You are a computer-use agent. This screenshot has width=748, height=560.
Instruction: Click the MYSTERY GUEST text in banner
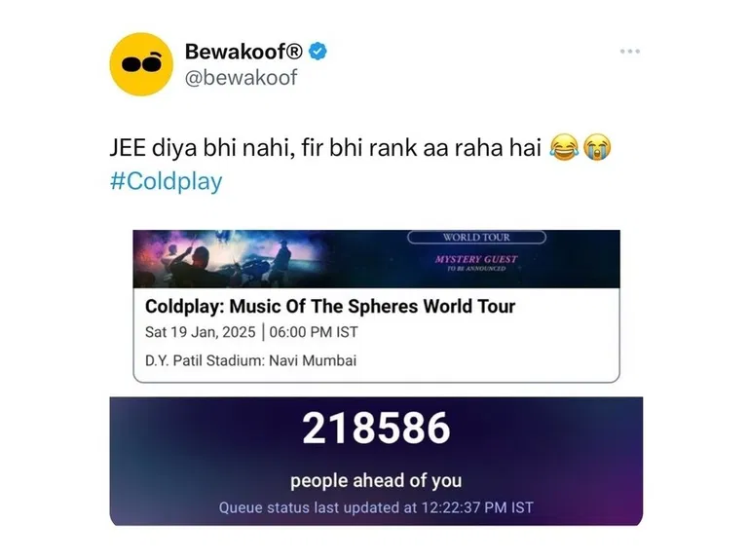pos(476,259)
